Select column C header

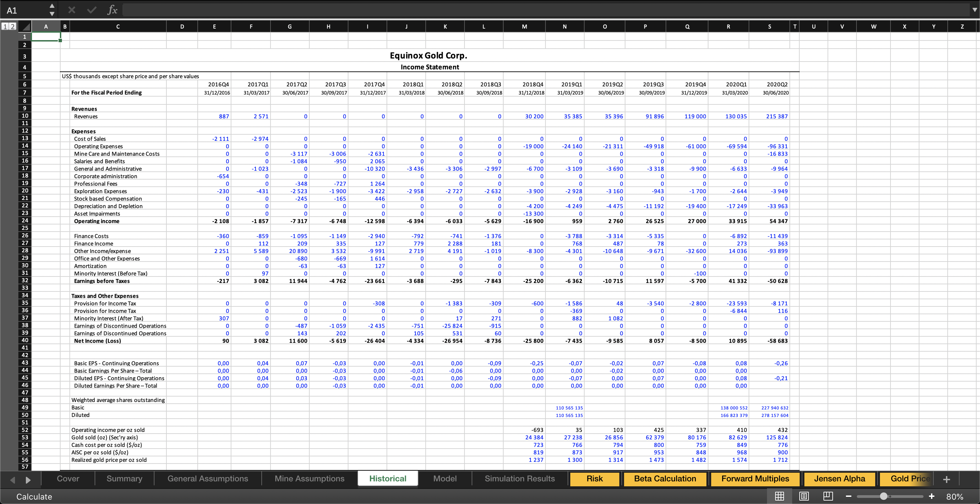click(x=118, y=27)
